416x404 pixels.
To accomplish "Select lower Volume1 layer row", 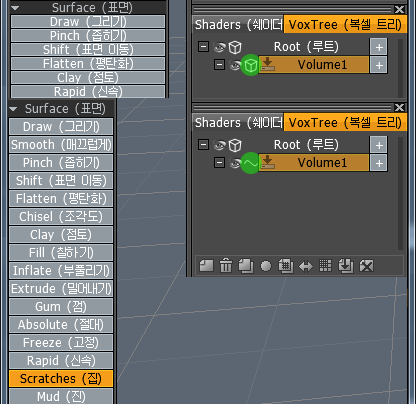I will (314, 163).
